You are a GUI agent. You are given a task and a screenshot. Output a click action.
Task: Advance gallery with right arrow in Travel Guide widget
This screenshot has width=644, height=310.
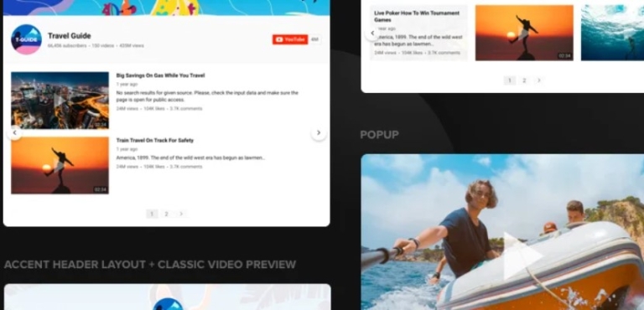[319, 132]
